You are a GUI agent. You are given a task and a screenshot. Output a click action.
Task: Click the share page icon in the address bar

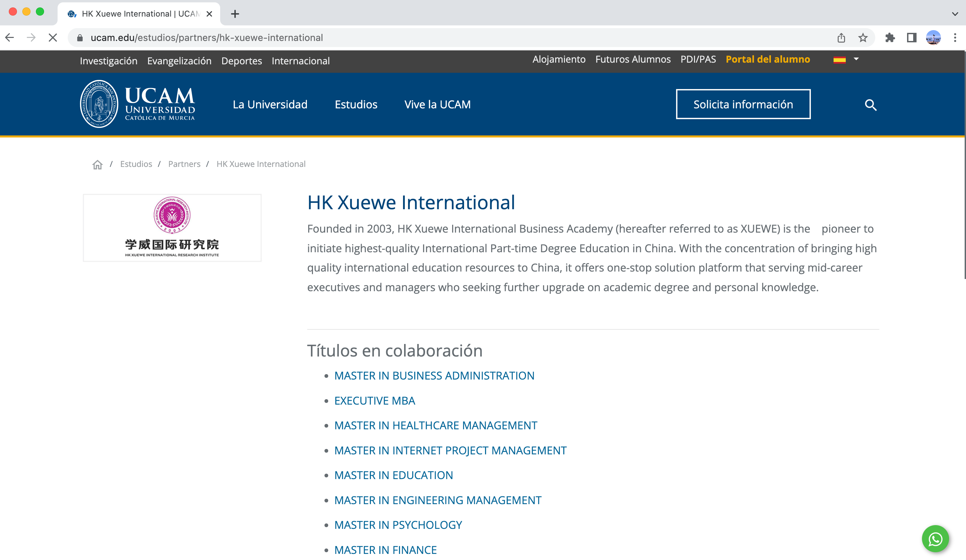tap(841, 38)
